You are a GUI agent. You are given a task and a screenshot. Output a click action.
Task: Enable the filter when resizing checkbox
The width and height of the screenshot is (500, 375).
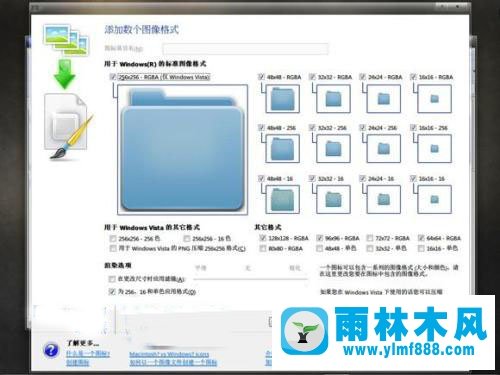pyautogui.click(x=112, y=279)
